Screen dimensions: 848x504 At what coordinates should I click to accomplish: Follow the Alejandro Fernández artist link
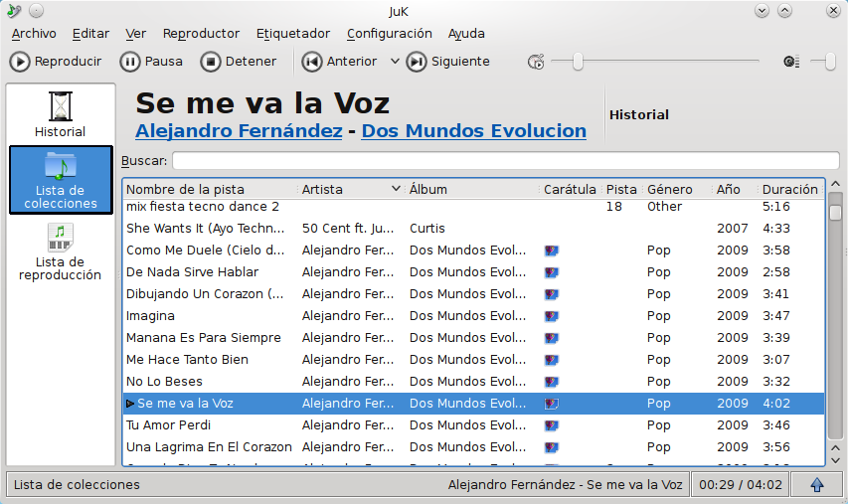(x=239, y=131)
